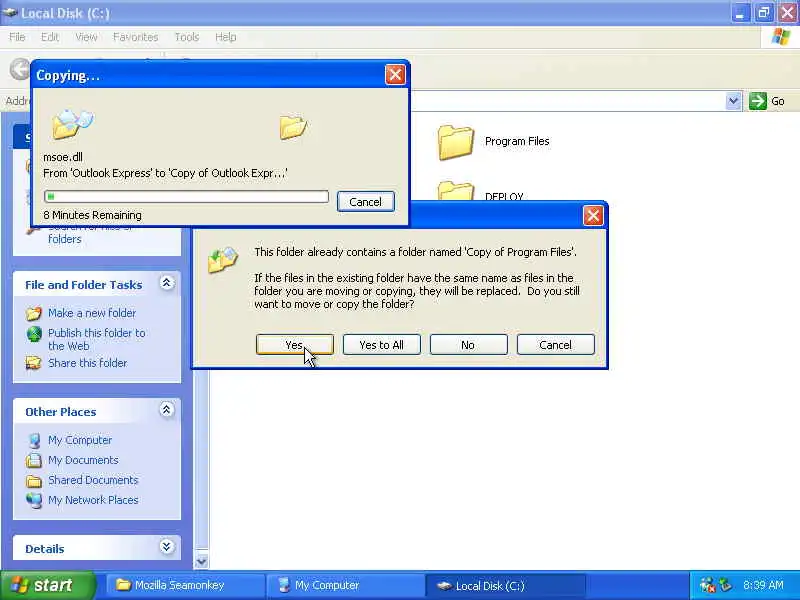Open My Documents from Other Places

click(x=83, y=460)
